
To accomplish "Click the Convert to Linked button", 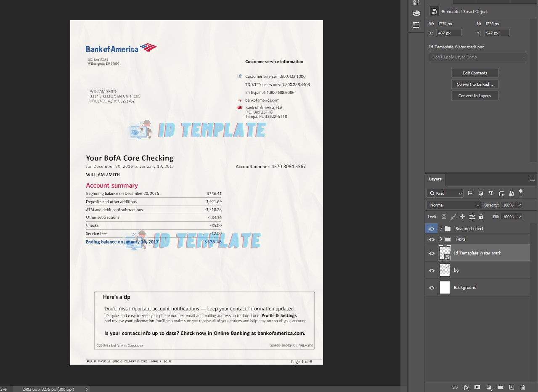I will 475,84.
